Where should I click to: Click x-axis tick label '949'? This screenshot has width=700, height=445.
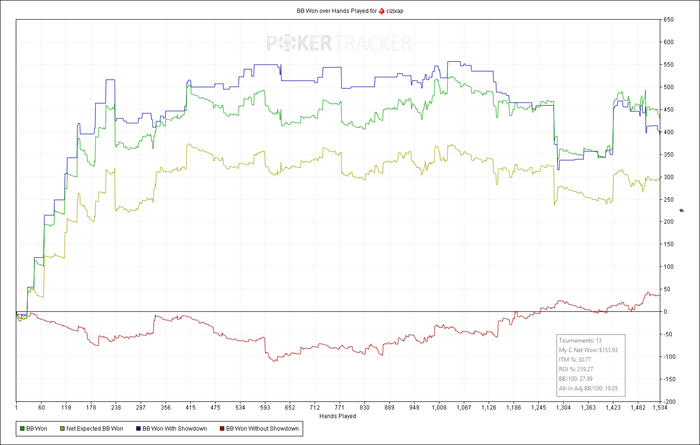point(414,408)
